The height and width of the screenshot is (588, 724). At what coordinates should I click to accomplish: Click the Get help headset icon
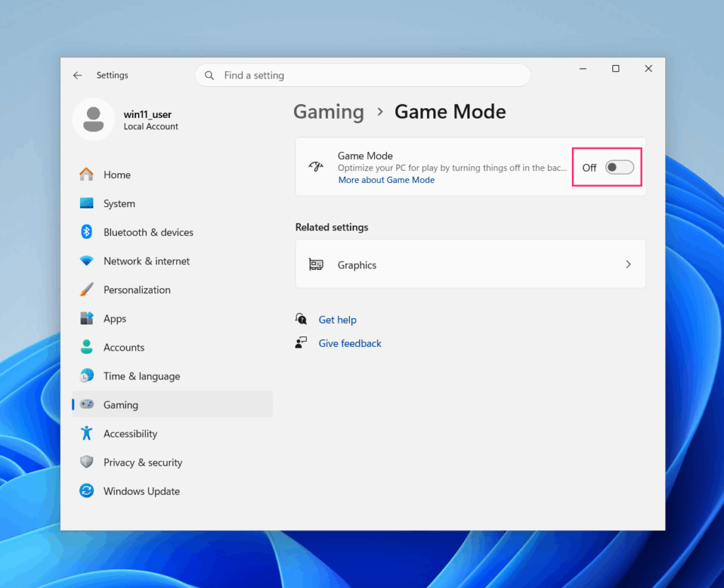301,319
